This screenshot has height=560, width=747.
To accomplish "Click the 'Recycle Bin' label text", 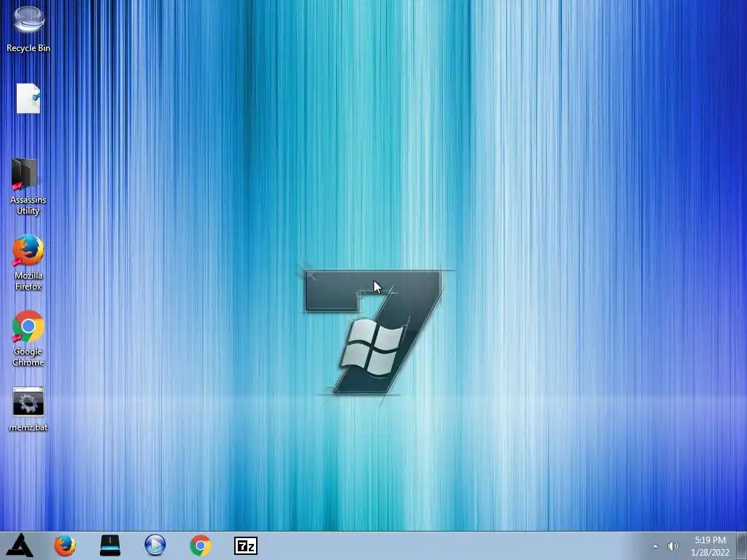I will coord(28,48).
